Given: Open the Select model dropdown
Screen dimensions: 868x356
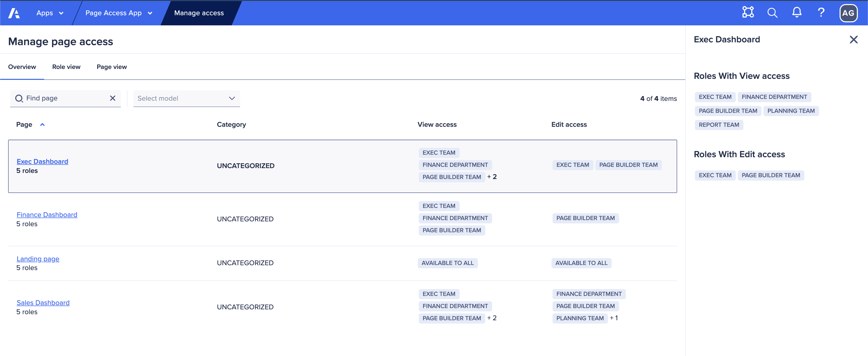Looking at the screenshot, I should (x=186, y=98).
